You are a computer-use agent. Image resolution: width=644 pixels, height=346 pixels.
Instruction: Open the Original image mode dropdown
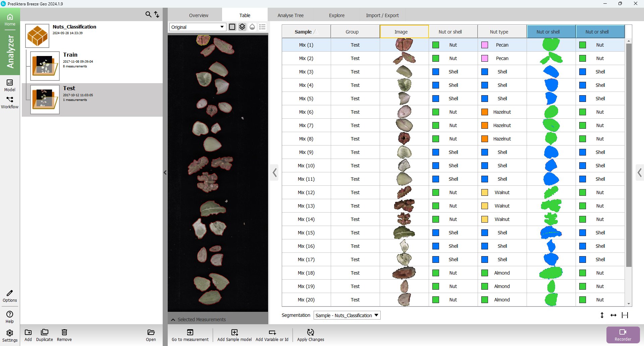tap(198, 27)
